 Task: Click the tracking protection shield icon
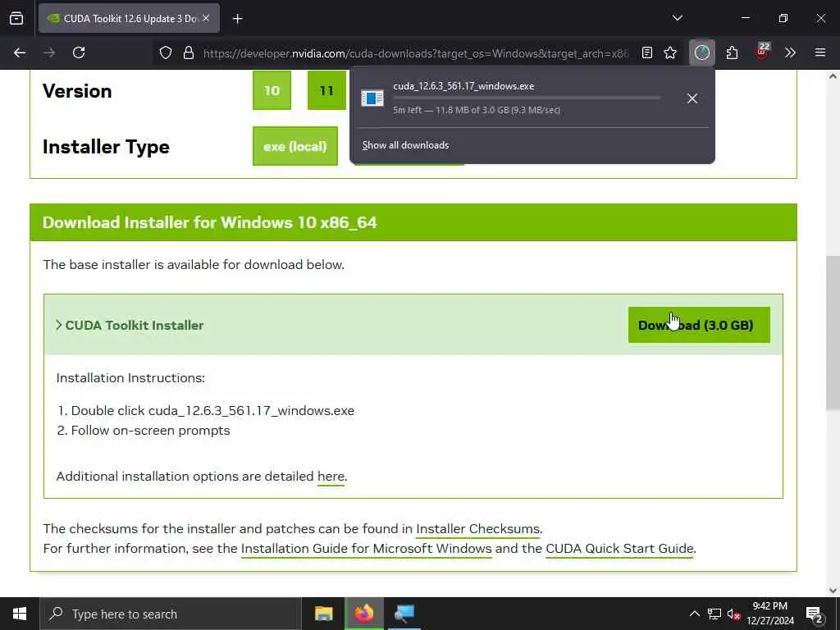(x=166, y=52)
